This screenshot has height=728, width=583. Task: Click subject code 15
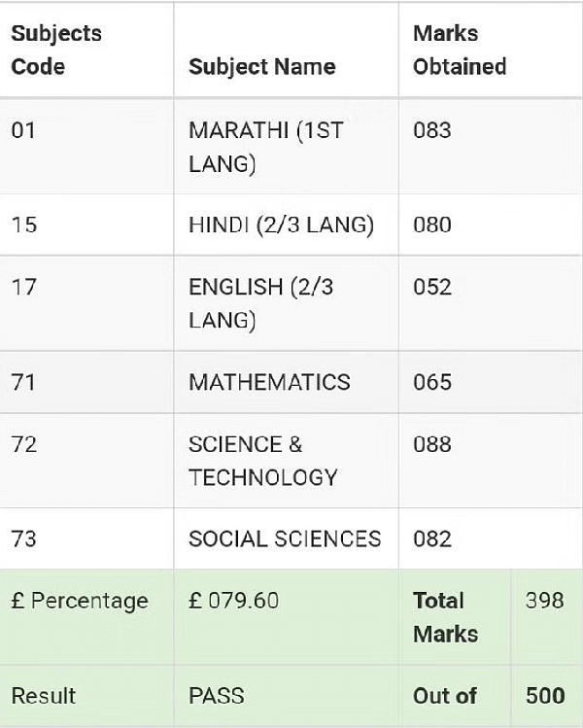point(23,225)
